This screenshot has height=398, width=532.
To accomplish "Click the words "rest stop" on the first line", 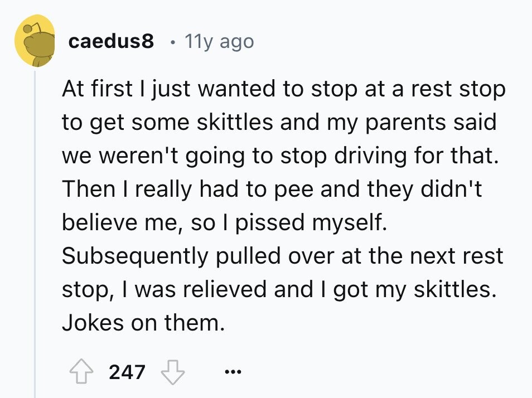I will (458, 89).
